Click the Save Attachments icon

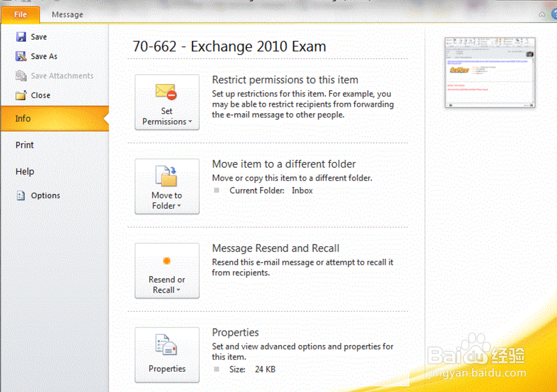[21, 75]
